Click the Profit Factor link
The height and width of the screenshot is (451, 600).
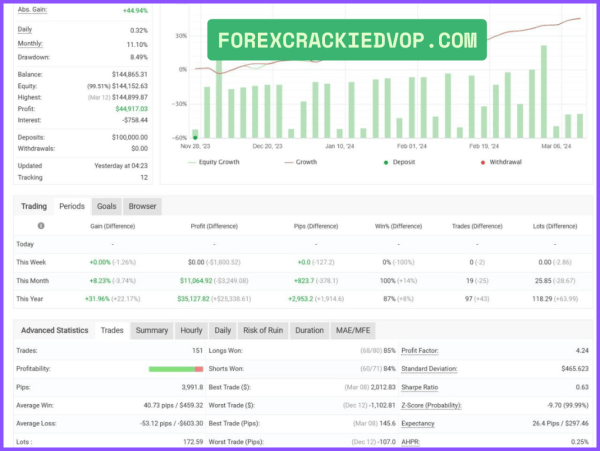click(x=420, y=350)
